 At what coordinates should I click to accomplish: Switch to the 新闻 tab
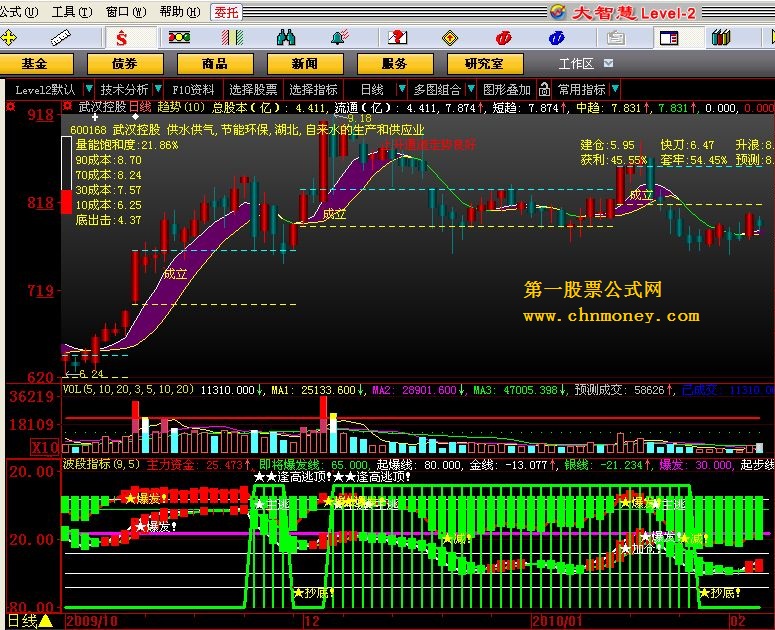coord(305,64)
